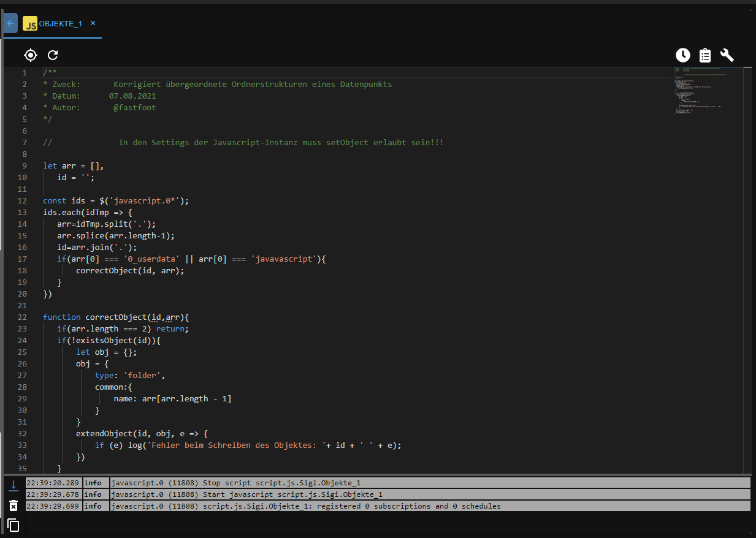Click the '@fastfoot' author comment
The image size is (756, 538).
click(135, 107)
